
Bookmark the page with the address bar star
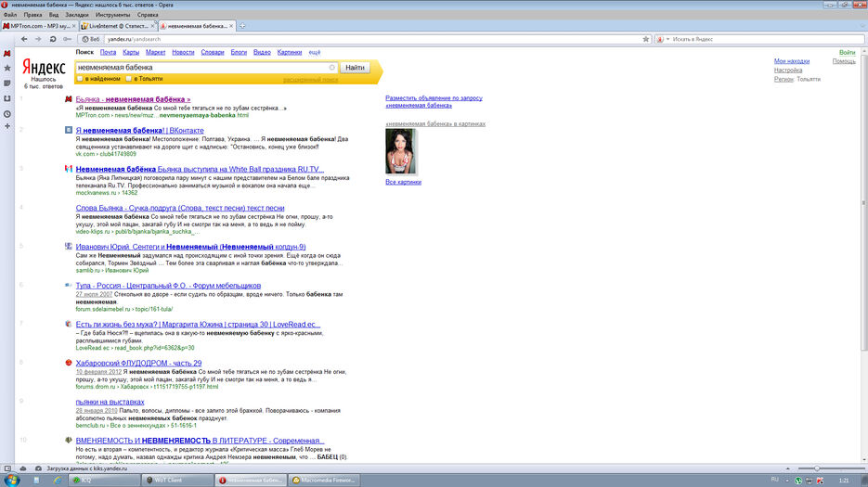point(645,39)
